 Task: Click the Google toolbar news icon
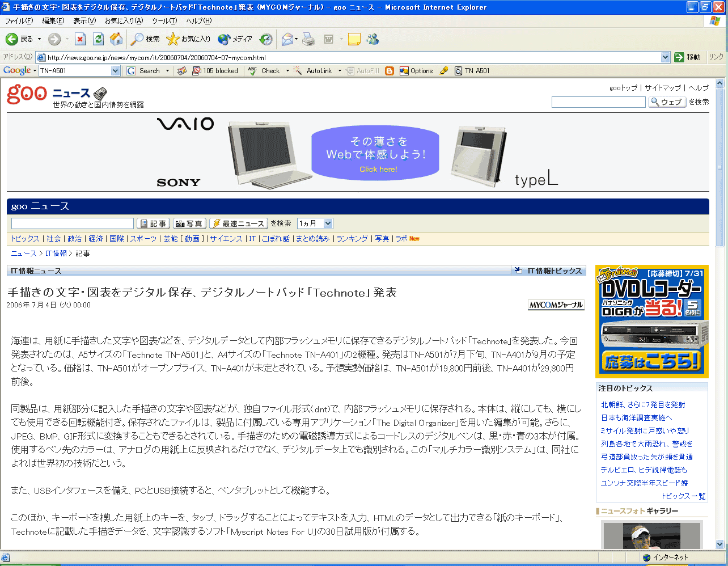click(x=182, y=71)
